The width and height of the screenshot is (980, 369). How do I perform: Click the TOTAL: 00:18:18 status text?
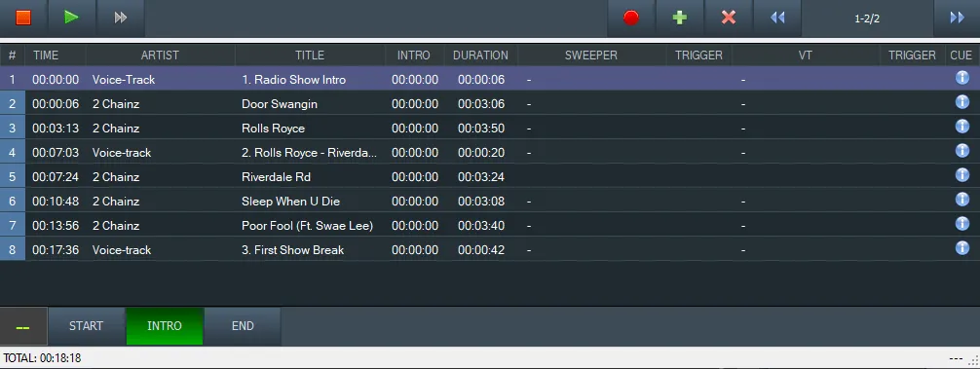[42, 358]
